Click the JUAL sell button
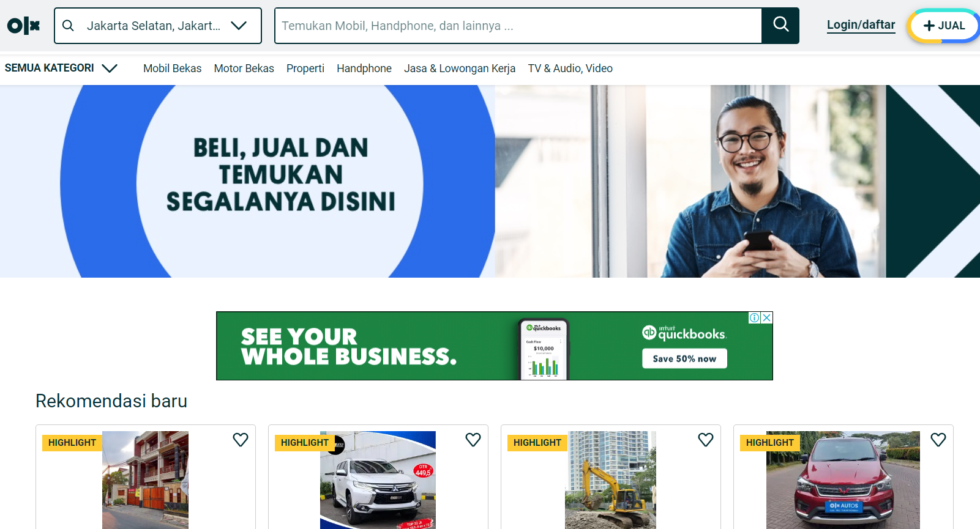 pos(943,26)
